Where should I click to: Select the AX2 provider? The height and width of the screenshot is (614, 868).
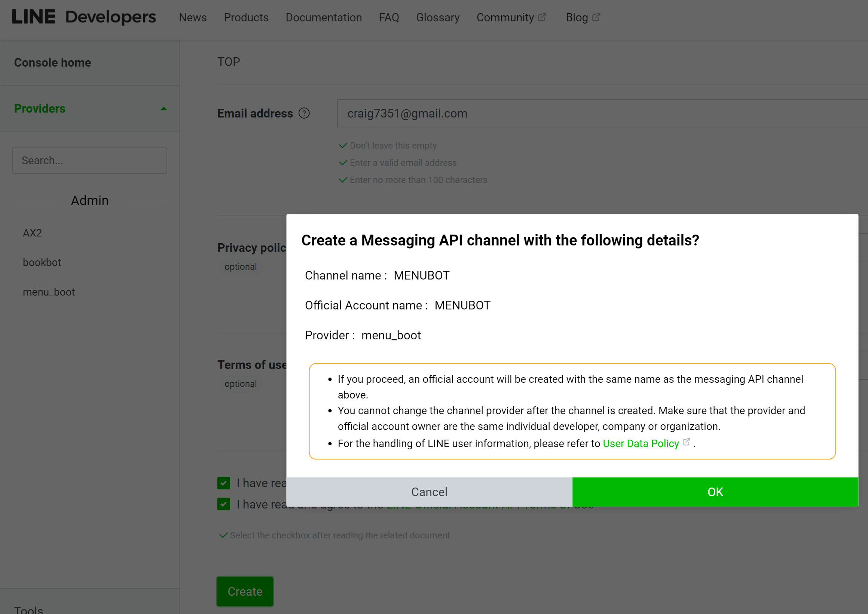[x=33, y=233]
